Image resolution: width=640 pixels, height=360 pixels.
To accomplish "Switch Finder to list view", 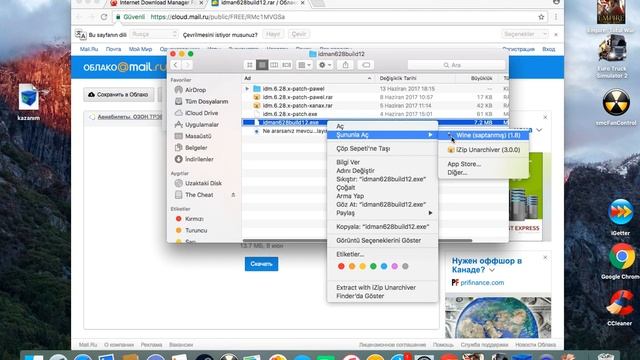I will tap(262, 65).
